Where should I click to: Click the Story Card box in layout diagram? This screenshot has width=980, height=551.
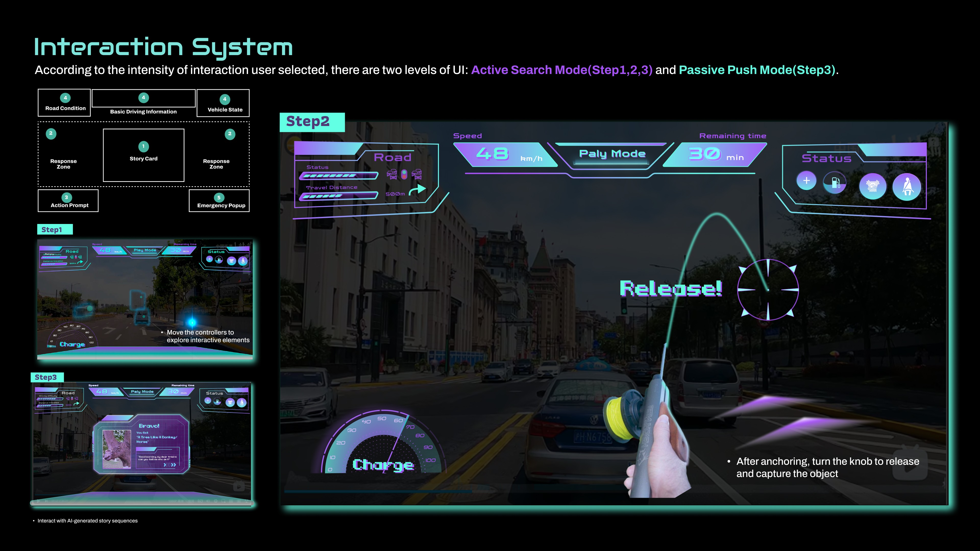pyautogui.click(x=143, y=155)
